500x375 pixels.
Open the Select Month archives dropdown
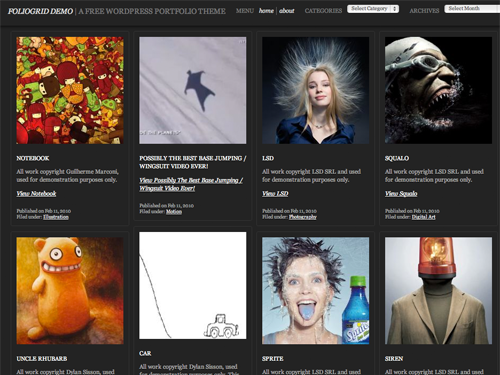click(x=472, y=9)
